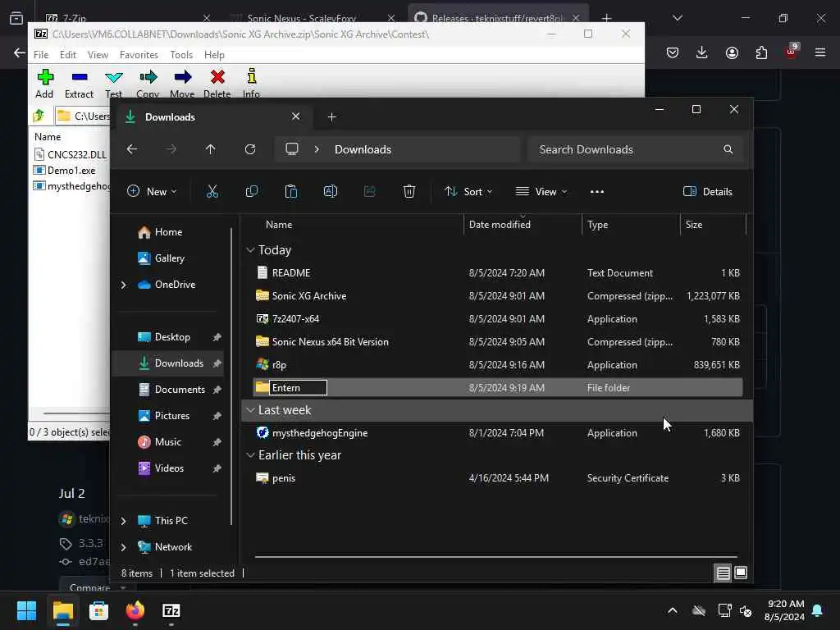Open Microsoft Store from taskbar
The image size is (840, 630).
[x=98, y=610]
